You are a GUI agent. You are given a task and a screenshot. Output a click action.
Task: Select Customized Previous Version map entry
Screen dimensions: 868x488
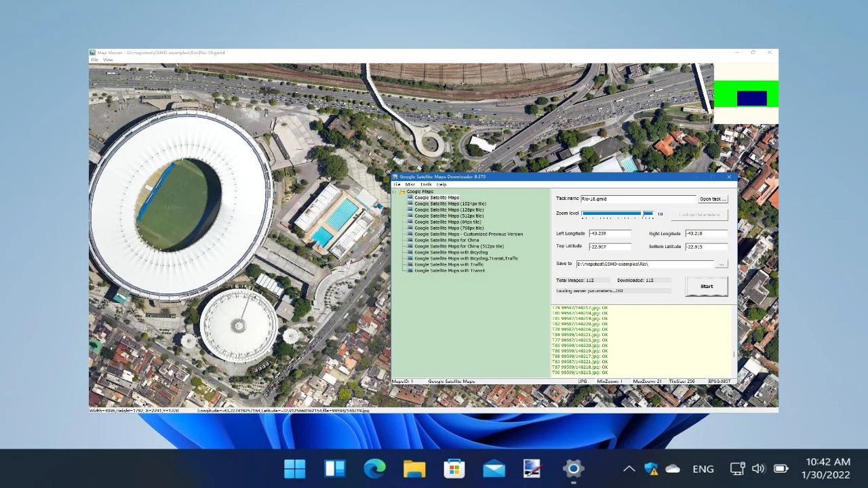coord(469,234)
